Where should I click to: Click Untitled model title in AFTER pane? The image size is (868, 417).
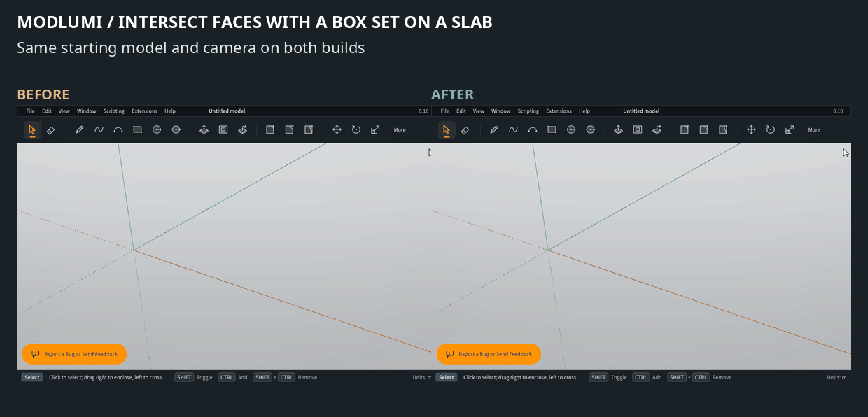(x=642, y=111)
